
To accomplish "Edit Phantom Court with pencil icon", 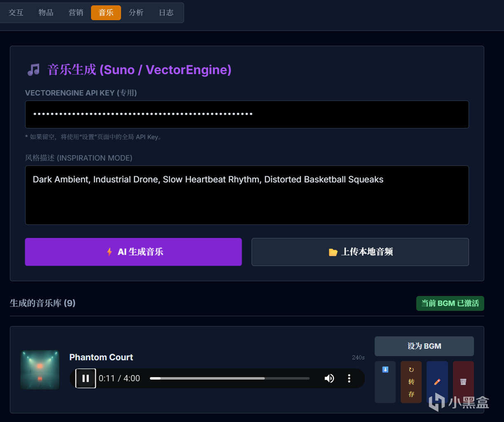I will click(x=437, y=382).
